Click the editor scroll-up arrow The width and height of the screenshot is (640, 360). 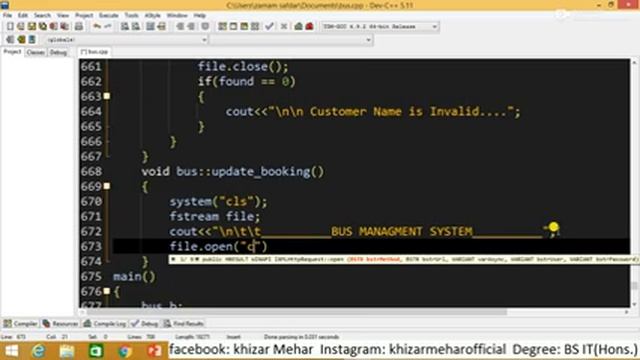click(634, 62)
